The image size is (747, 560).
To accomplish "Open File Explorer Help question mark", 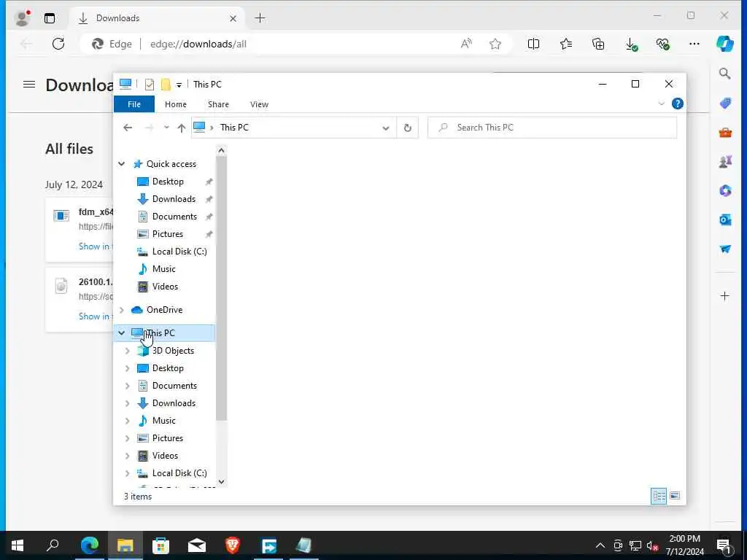I will pyautogui.click(x=677, y=104).
